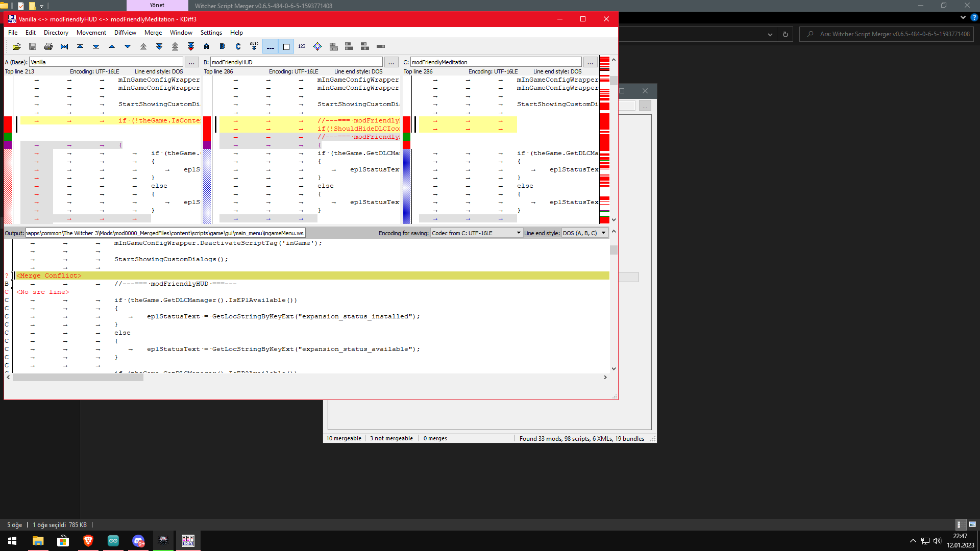Go to current delta icon
Viewport: 980px width, 551px height.
[64, 46]
